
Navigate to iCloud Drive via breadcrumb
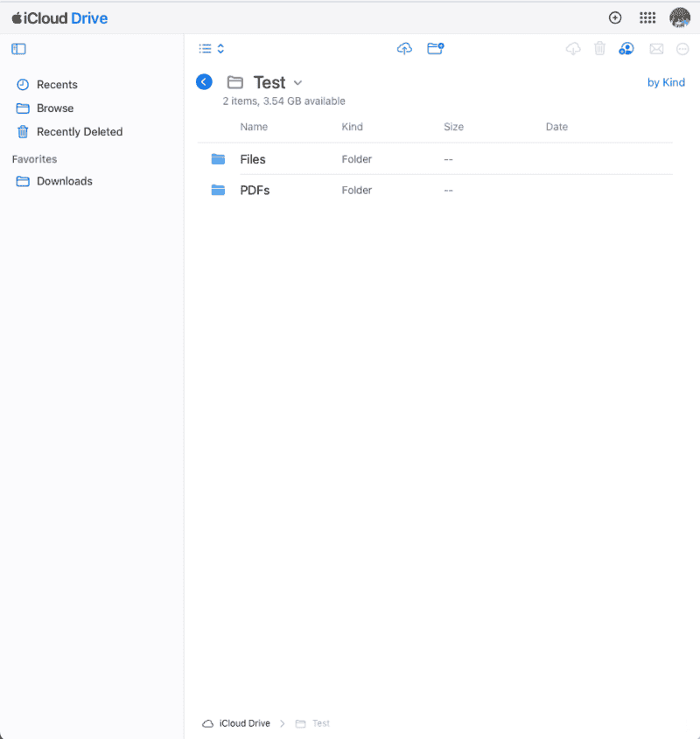pos(242,723)
